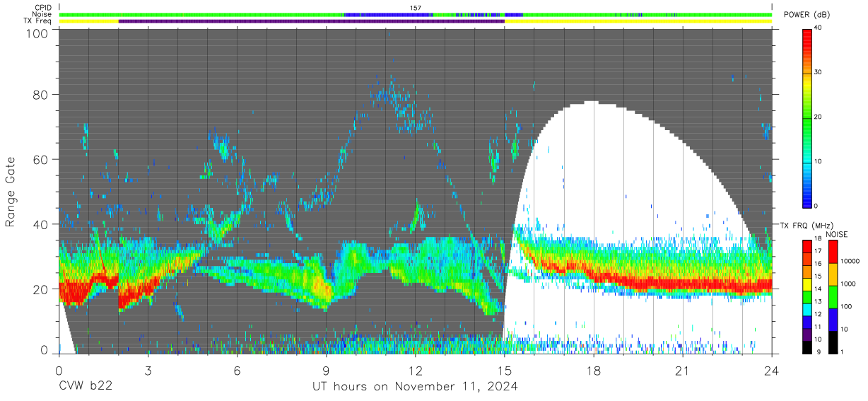
Task: Click the 24 tick on the UT hours axis
Action: [772, 371]
